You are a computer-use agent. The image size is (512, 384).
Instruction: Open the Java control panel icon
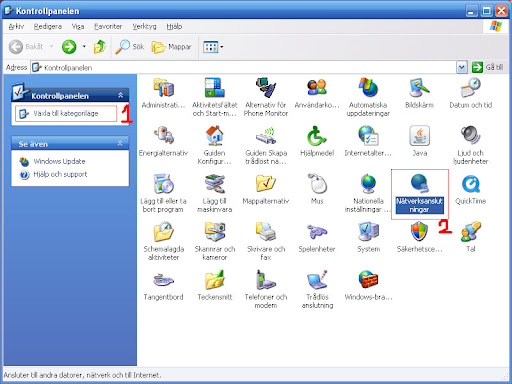click(x=419, y=141)
